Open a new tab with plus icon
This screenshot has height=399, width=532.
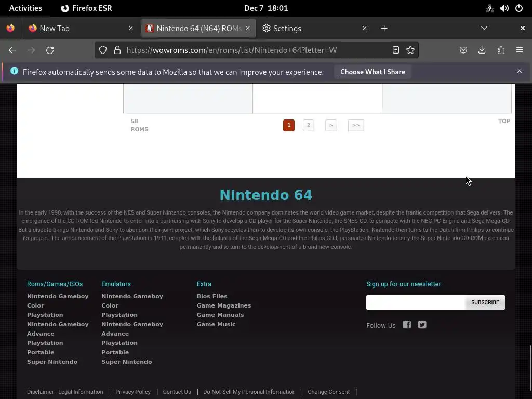384,29
